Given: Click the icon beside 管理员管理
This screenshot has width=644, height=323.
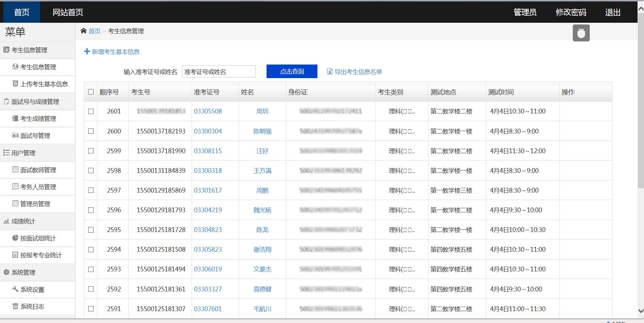Looking at the screenshot, I should point(15,203).
